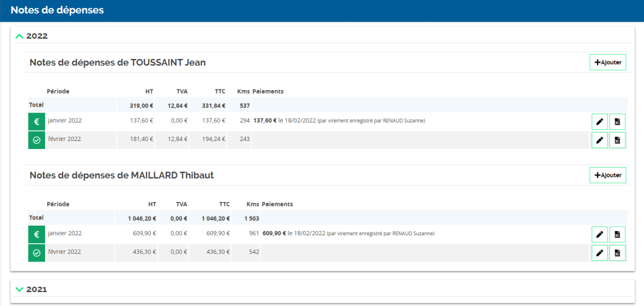
Task: Click the euro paid icon for Toussaint's janvier
Action: pos(36,122)
